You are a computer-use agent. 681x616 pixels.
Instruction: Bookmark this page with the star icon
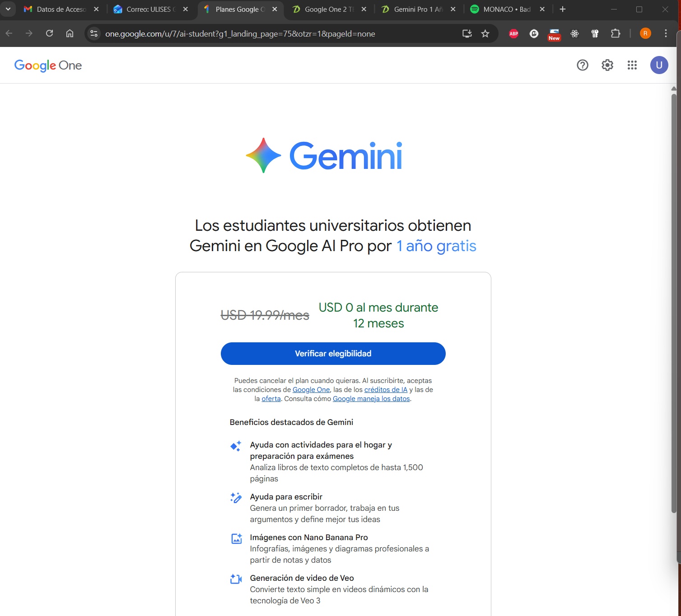point(485,33)
